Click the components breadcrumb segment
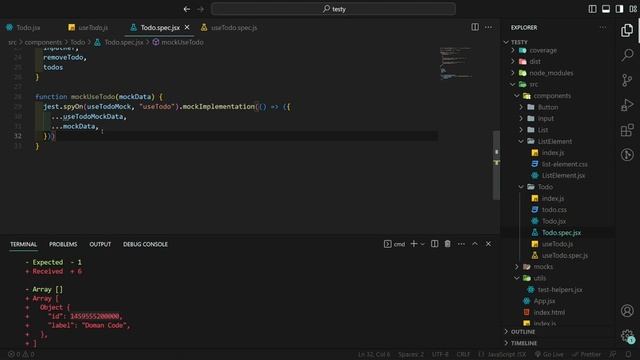This screenshot has width=640, height=360. tap(43, 42)
